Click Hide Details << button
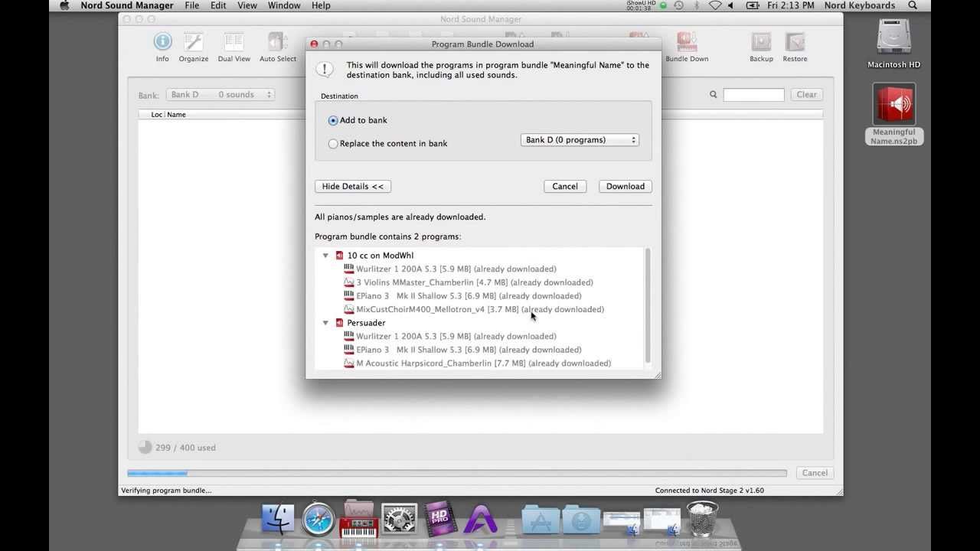This screenshot has width=980, height=551. (353, 186)
